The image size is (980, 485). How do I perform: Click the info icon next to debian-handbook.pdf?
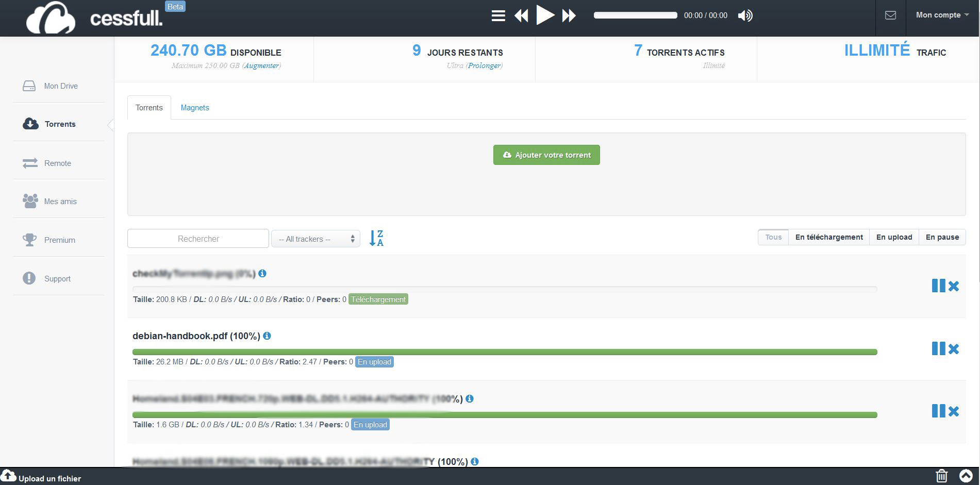coord(267,336)
